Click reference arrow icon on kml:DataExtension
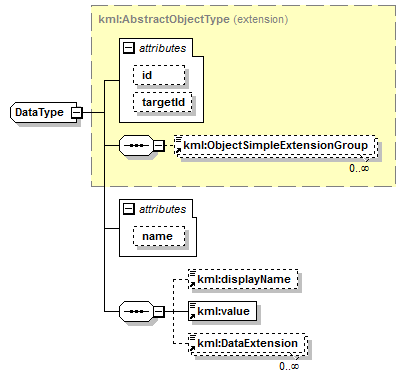The height and width of the screenshot is (378, 406). point(192,349)
